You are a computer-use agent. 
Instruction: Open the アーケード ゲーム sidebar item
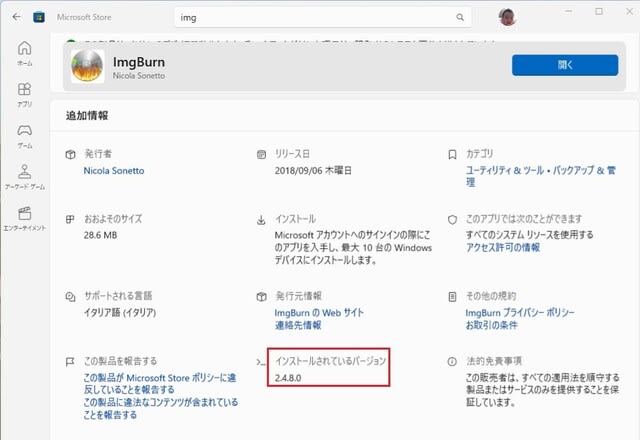[24, 177]
